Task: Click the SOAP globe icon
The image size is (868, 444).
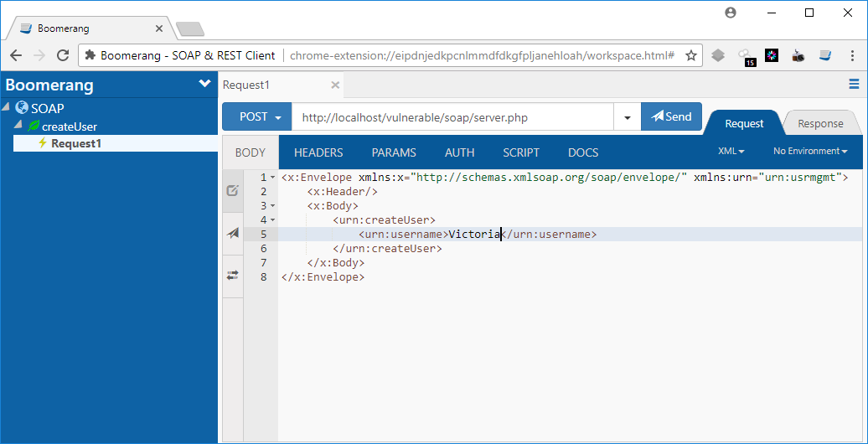Action: (22, 107)
